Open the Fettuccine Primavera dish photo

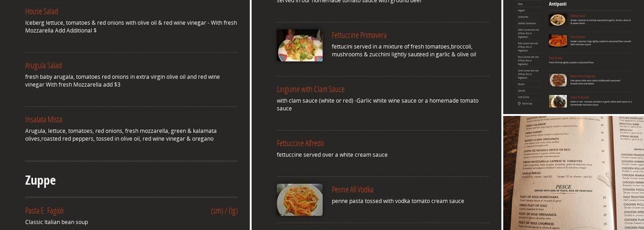coord(299,45)
